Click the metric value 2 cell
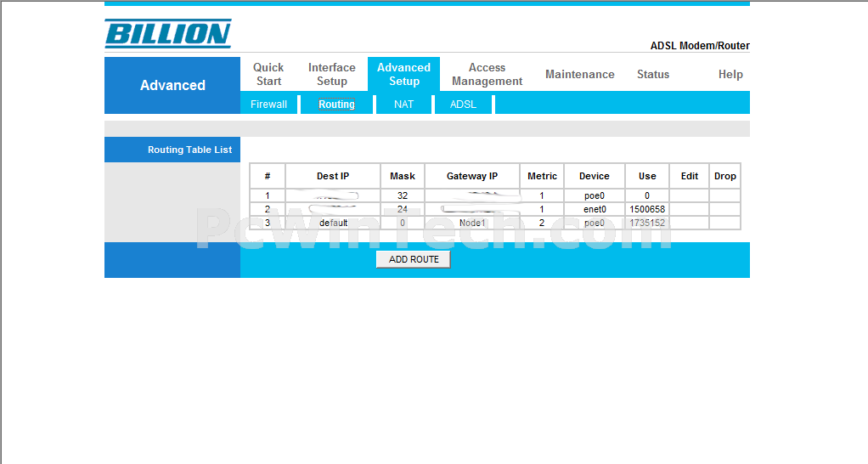 [x=542, y=223]
